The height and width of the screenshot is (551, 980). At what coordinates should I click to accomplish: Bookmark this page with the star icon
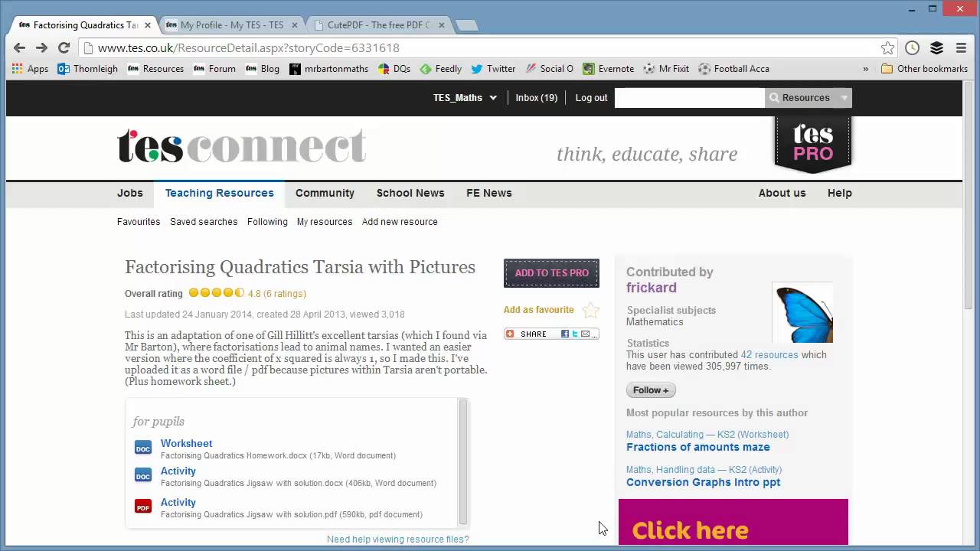tap(887, 48)
